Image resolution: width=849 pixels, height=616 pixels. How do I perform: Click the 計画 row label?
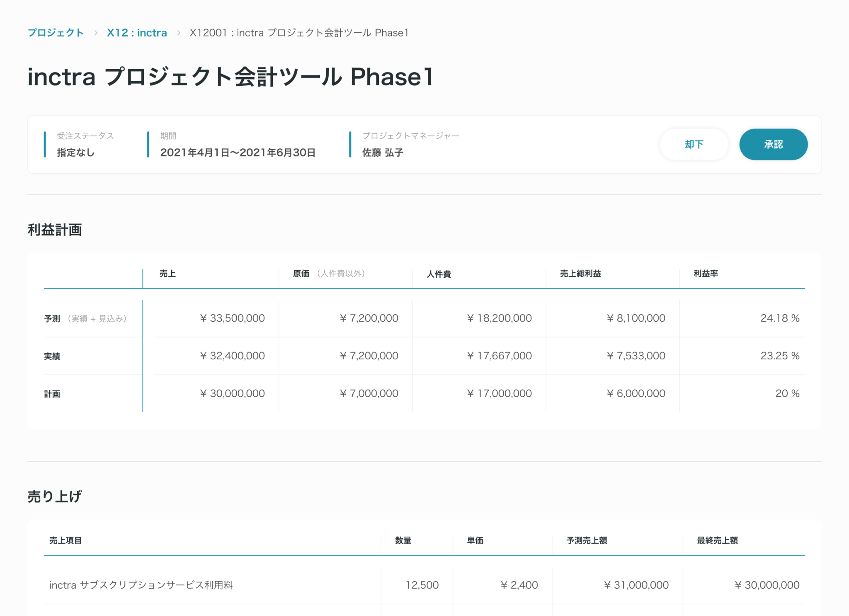(x=52, y=394)
